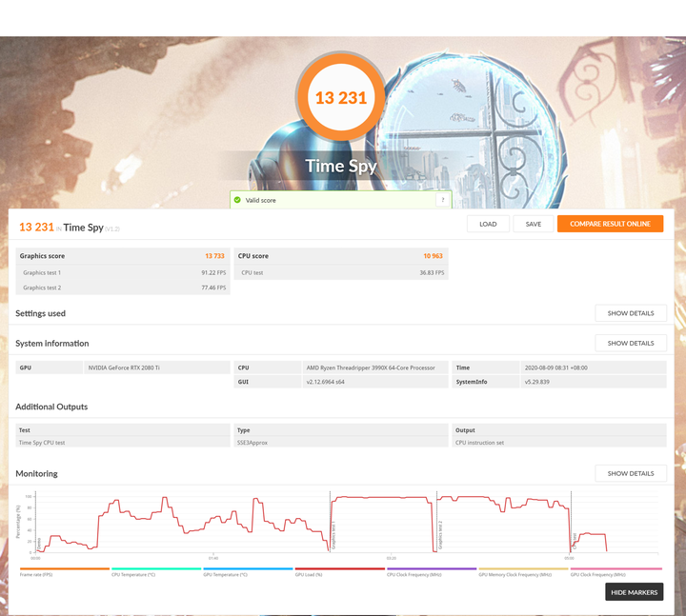Click GUI version v2.12.6964 s64
This screenshot has width=686, height=616.
[x=325, y=382]
